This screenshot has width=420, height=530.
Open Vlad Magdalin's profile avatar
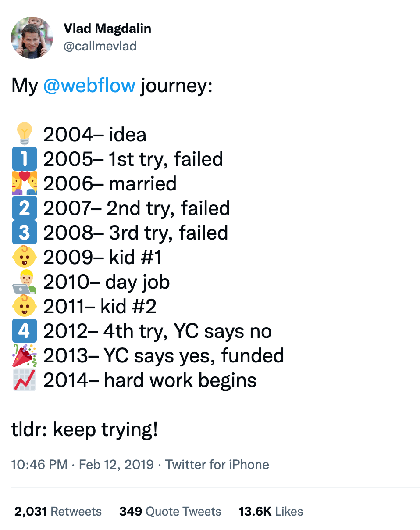click(x=32, y=38)
